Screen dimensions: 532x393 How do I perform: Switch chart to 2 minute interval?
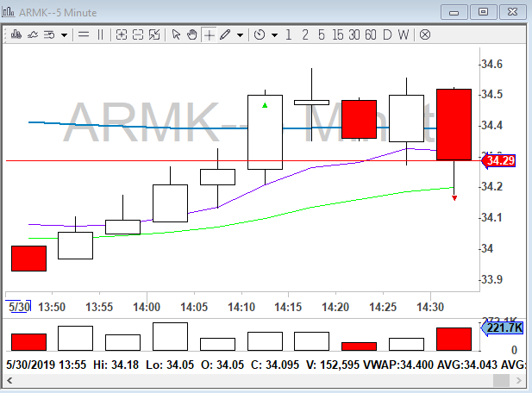click(x=305, y=34)
